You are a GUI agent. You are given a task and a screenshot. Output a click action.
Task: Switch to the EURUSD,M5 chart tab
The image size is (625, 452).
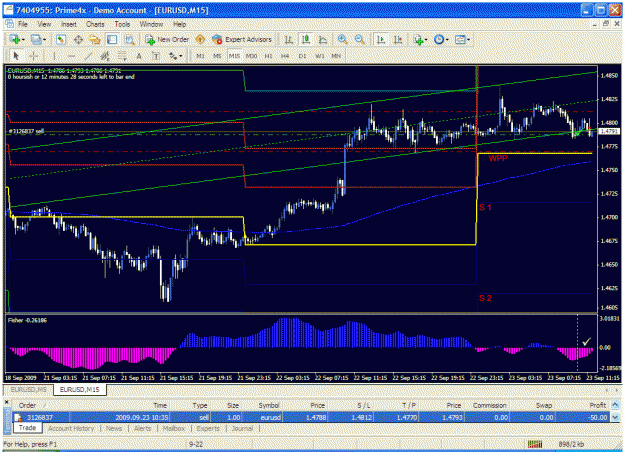(x=29, y=389)
